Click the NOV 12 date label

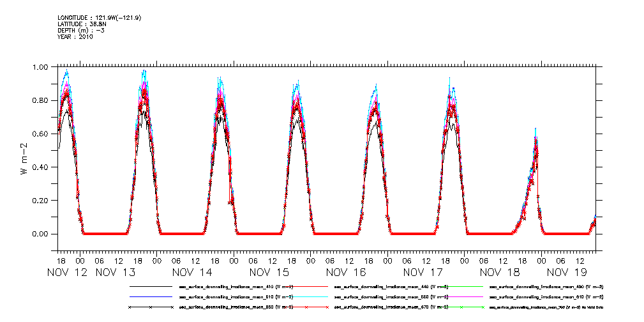(x=68, y=272)
